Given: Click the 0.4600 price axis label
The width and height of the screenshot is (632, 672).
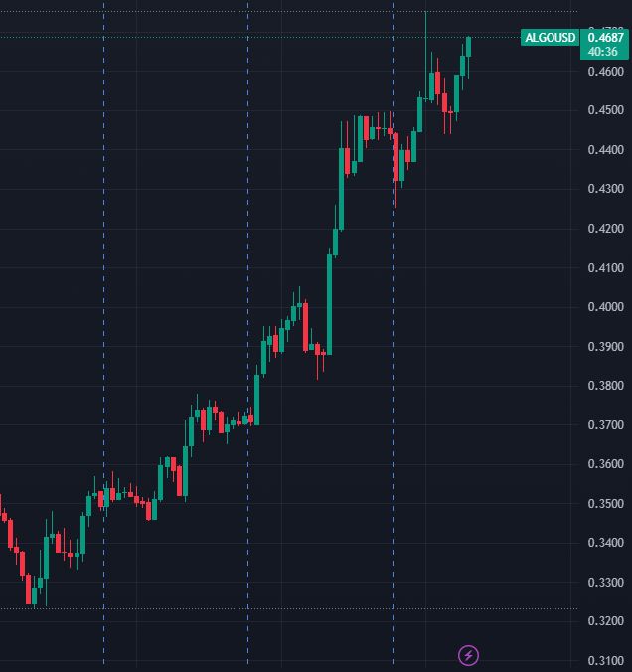Looking at the screenshot, I should point(605,72).
